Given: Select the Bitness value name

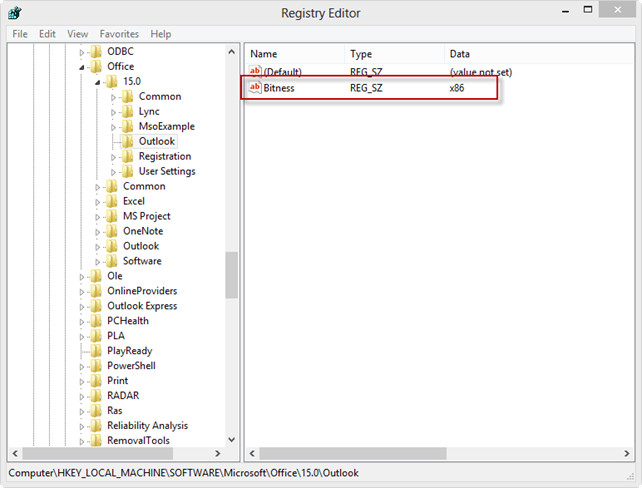Looking at the screenshot, I should (279, 88).
